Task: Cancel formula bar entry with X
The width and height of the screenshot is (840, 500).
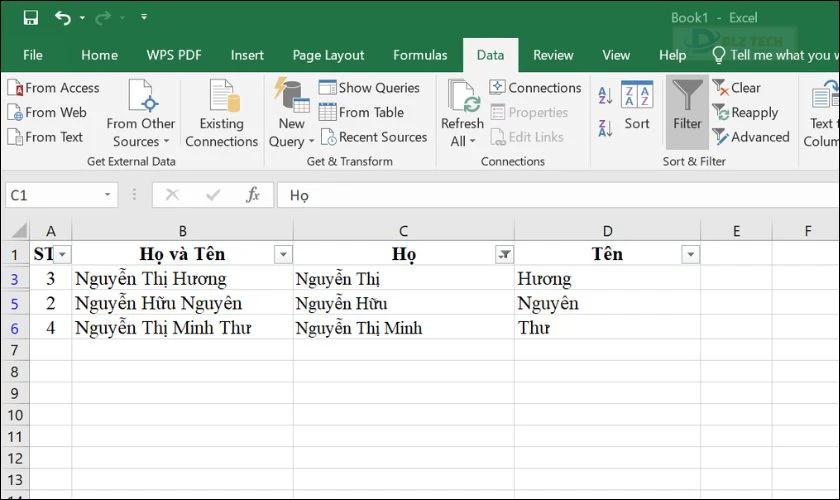Action: [x=172, y=195]
